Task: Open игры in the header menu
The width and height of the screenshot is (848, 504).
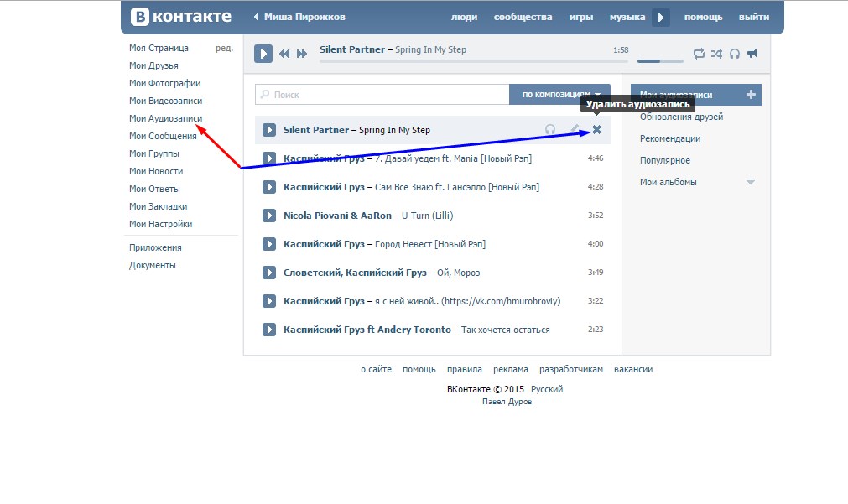Action: (580, 18)
